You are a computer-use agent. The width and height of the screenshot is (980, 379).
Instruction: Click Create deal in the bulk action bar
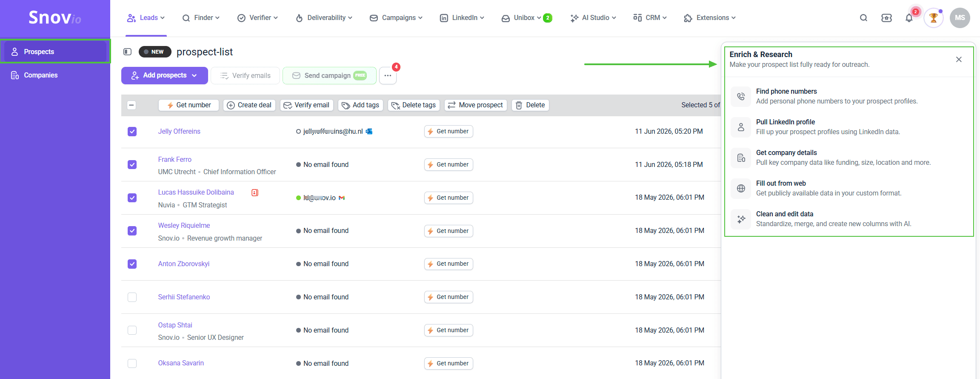point(249,105)
